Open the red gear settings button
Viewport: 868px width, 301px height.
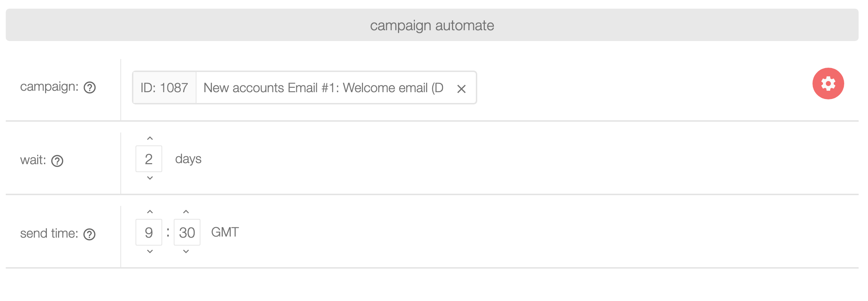828,84
